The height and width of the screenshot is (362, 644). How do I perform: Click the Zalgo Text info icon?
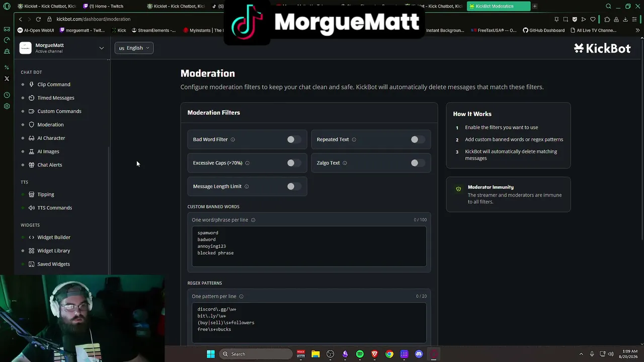tap(345, 163)
